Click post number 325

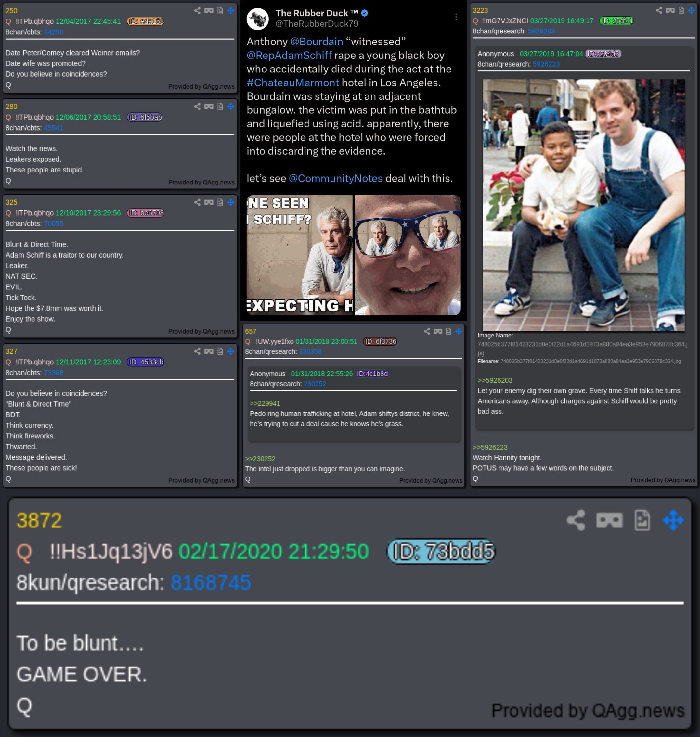coord(11,203)
